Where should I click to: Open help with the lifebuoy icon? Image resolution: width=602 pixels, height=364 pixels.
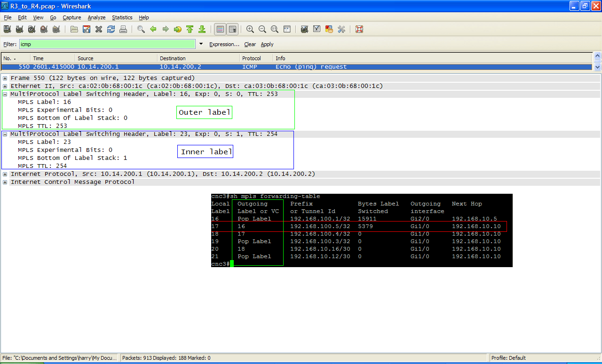click(x=359, y=29)
